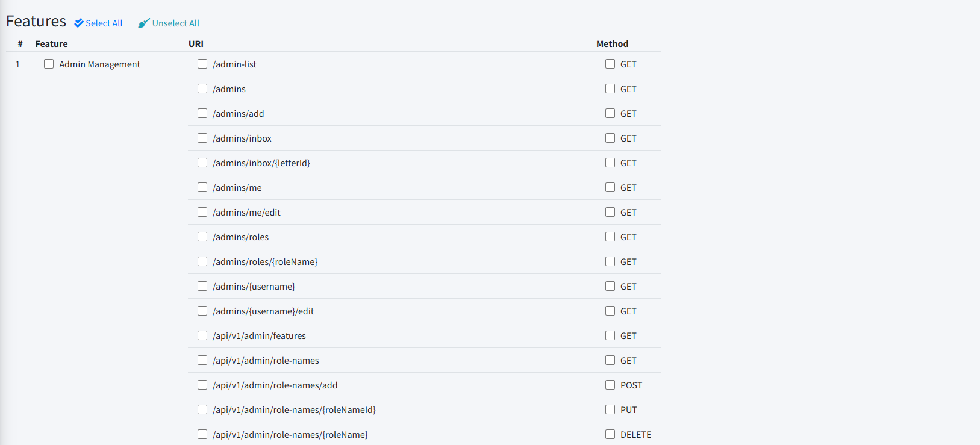Image resolution: width=980 pixels, height=445 pixels.
Task: Check GET method box for /admins/roles/{roleName}
Action: [x=610, y=261]
